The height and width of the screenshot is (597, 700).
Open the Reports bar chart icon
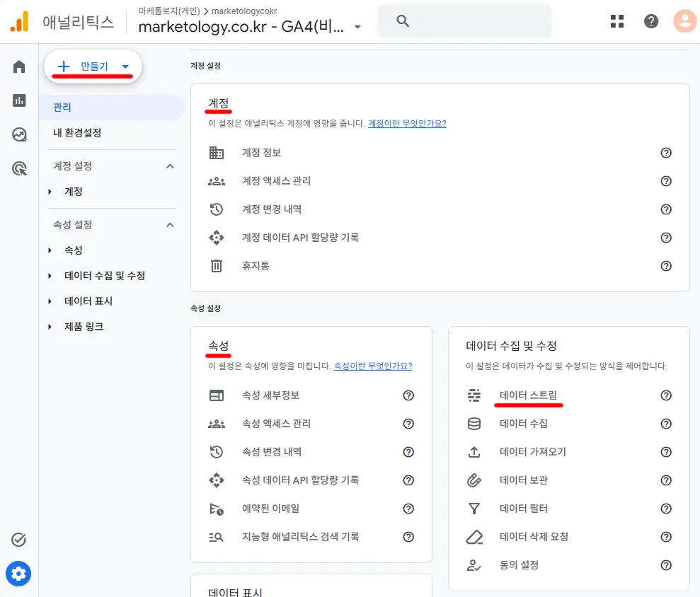[19, 100]
